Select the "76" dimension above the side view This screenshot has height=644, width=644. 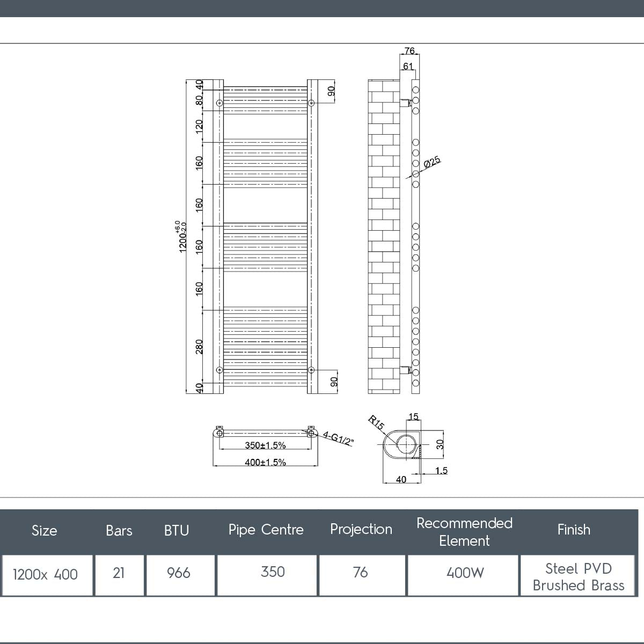point(409,51)
